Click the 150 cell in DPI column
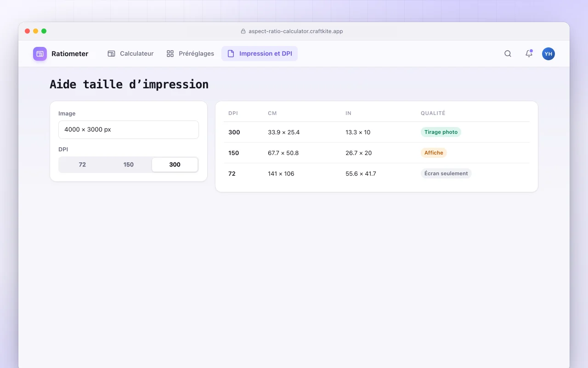This screenshot has height=368, width=588. (234, 153)
